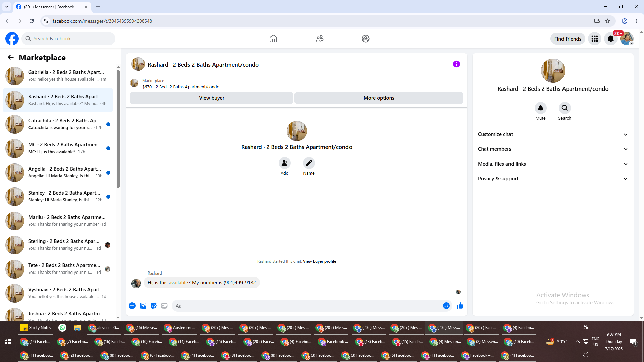Open the ali veer Chrome taskbar window
The width and height of the screenshot is (644, 362).
(104, 328)
